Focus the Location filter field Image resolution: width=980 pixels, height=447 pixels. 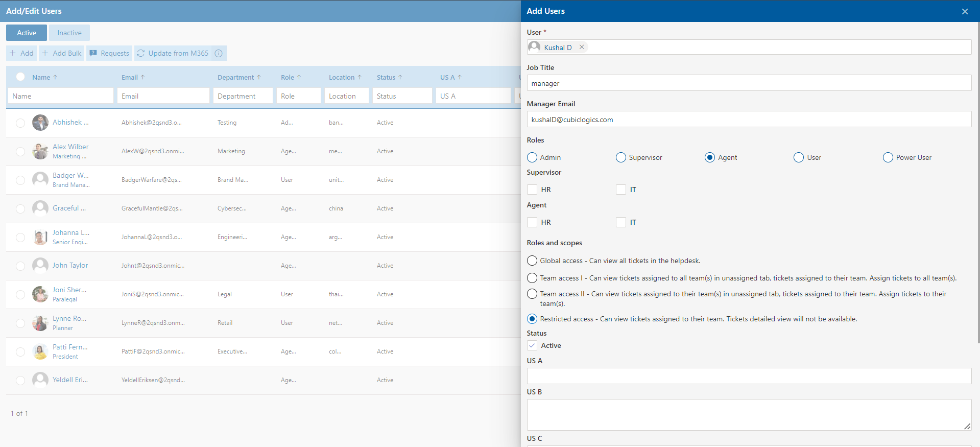[347, 96]
